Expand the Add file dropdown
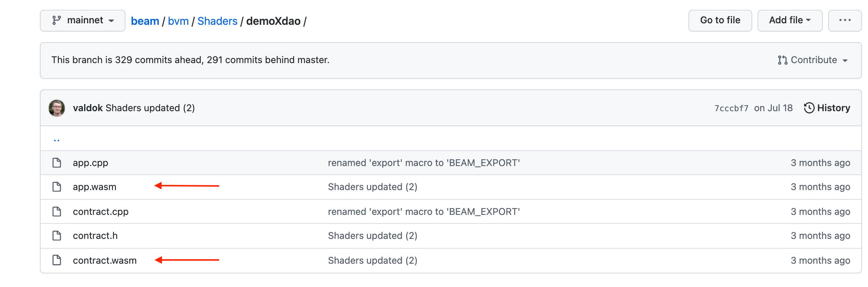This screenshot has width=868, height=287. click(x=789, y=20)
